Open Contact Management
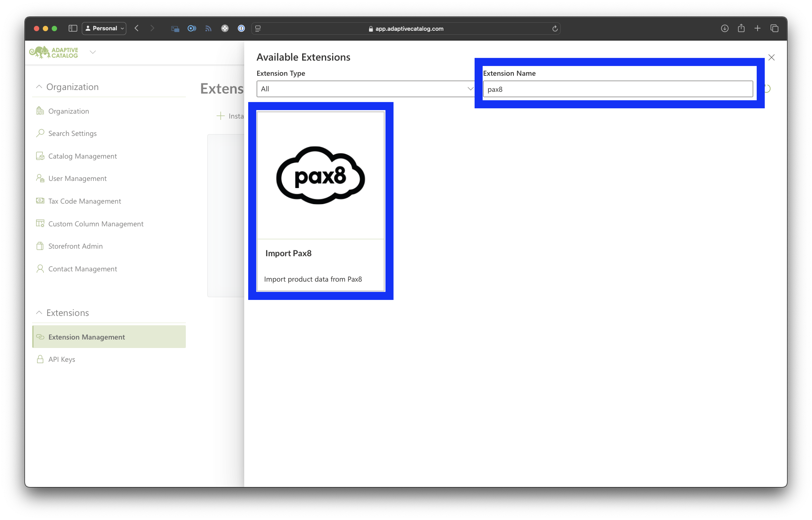812x520 pixels. (x=82, y=269)
